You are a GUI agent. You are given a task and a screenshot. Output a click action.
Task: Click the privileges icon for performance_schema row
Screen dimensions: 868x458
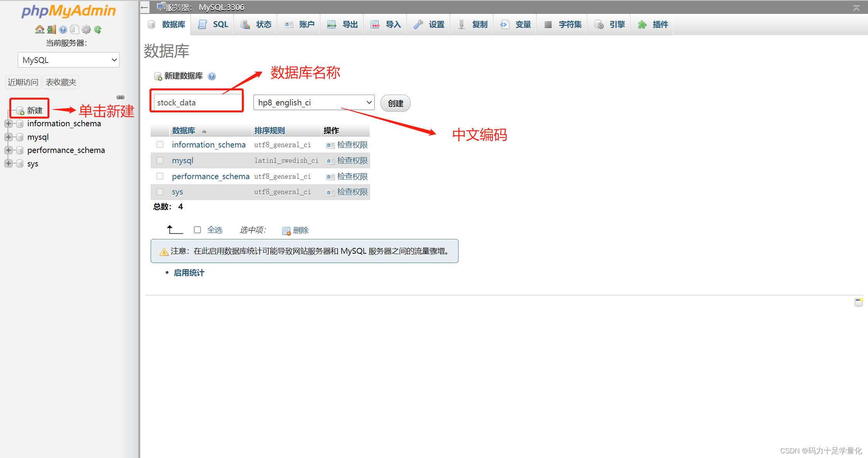[x=330, y=177]
